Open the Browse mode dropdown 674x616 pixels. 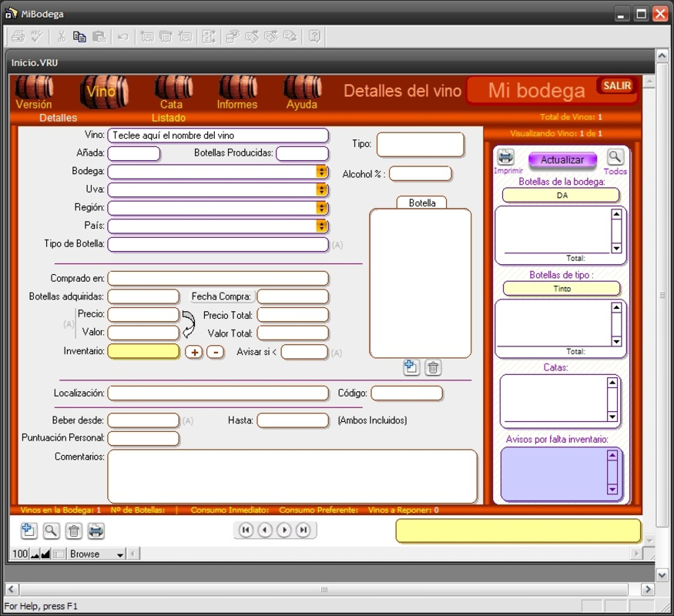[120, 554]
